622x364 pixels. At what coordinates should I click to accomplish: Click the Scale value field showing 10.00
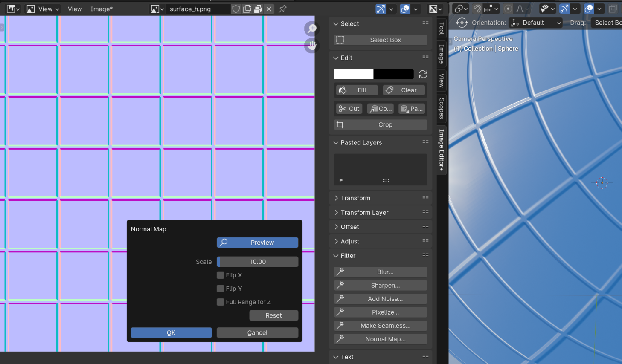[x=257, y=262]
